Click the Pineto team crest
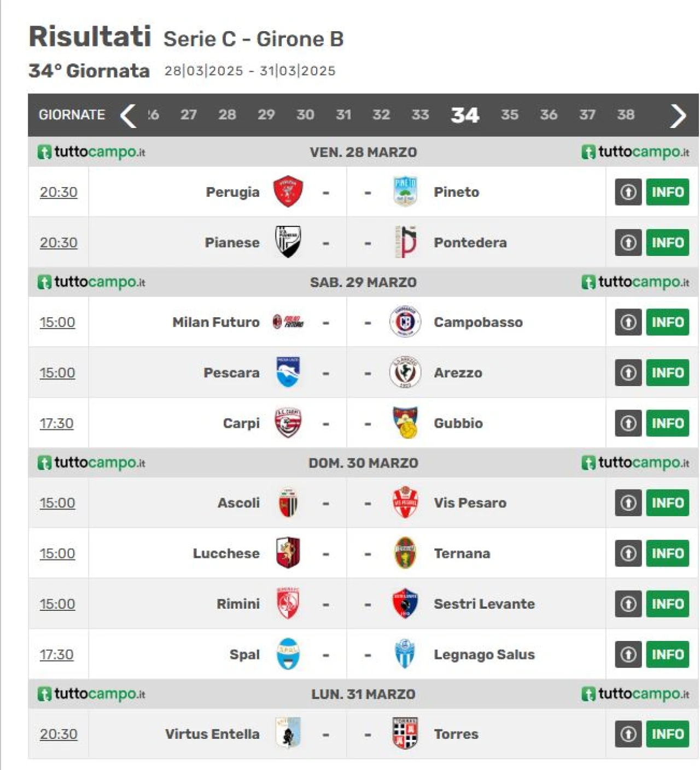 tap(405, 191)
